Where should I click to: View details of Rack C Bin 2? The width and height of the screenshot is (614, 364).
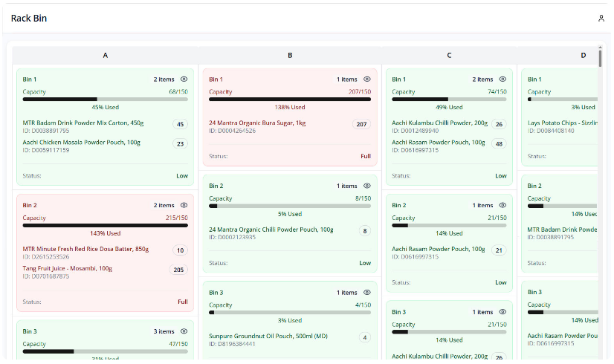click(x=502, y=205)
